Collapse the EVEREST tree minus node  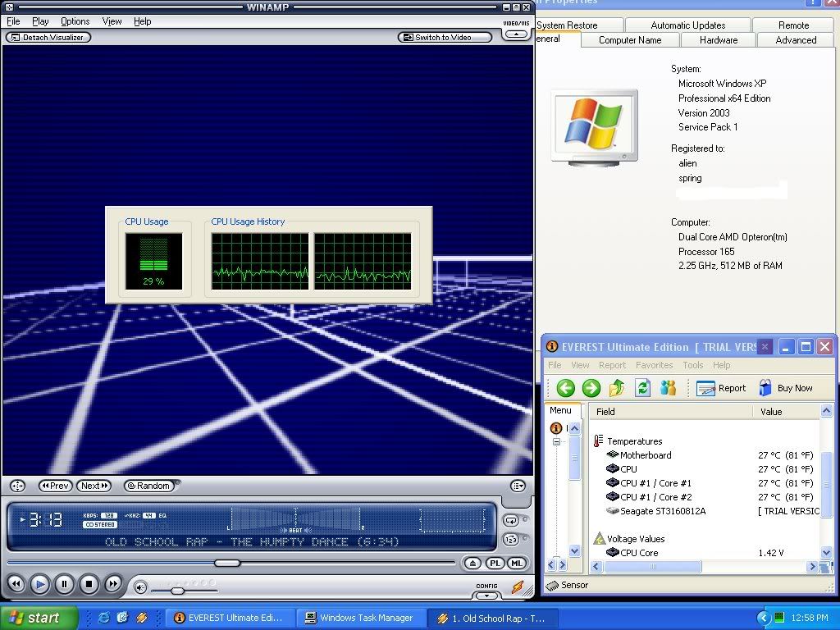[x=557, y=442]
